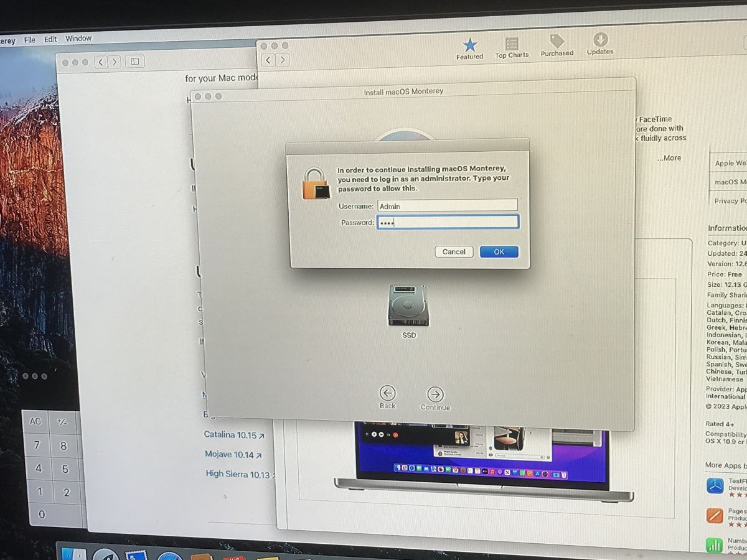Click the 'Price: Free' information text

click(x=725, y=274)
